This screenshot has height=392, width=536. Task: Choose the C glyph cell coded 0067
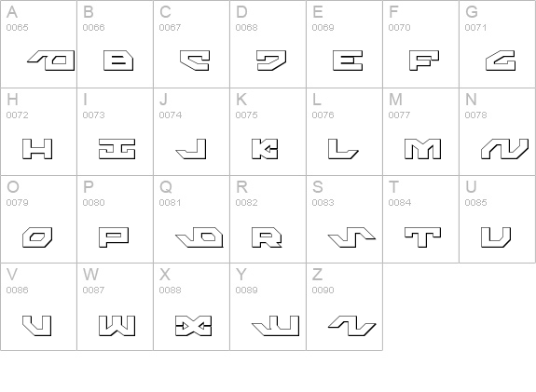pos(191,44)
